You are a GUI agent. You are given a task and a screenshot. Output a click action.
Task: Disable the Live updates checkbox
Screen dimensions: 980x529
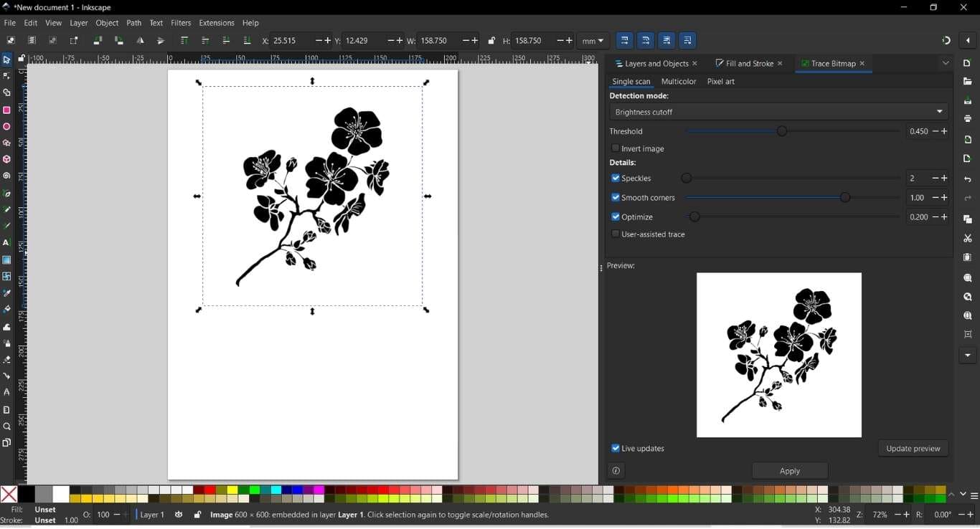(616, 448)
